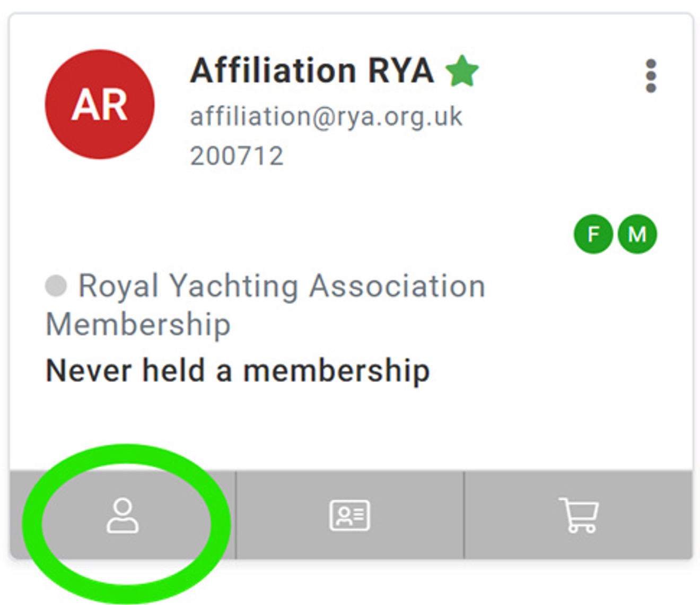Screen dimensions: 700x605
Task: Click the blank space below the membership status
Action: pos(350,425)
